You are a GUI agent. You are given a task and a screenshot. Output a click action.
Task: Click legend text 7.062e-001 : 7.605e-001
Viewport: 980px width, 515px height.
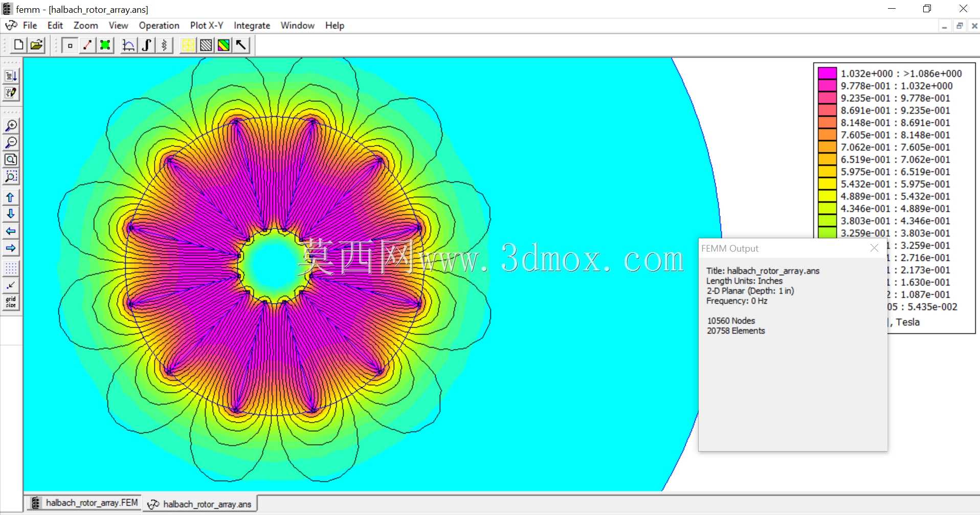pos(895,147)
